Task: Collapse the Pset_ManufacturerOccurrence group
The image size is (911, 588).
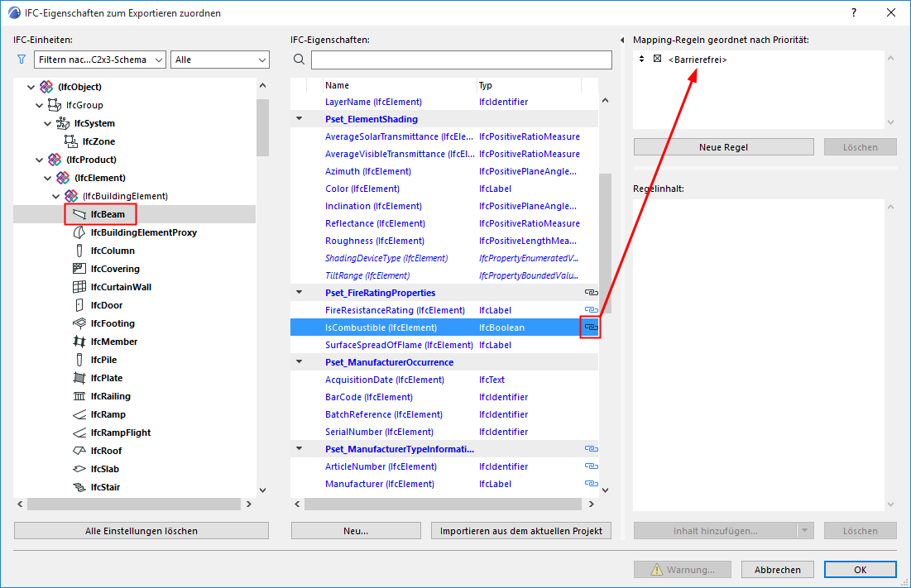Action: pyautogui.click(x=300, y=361)
